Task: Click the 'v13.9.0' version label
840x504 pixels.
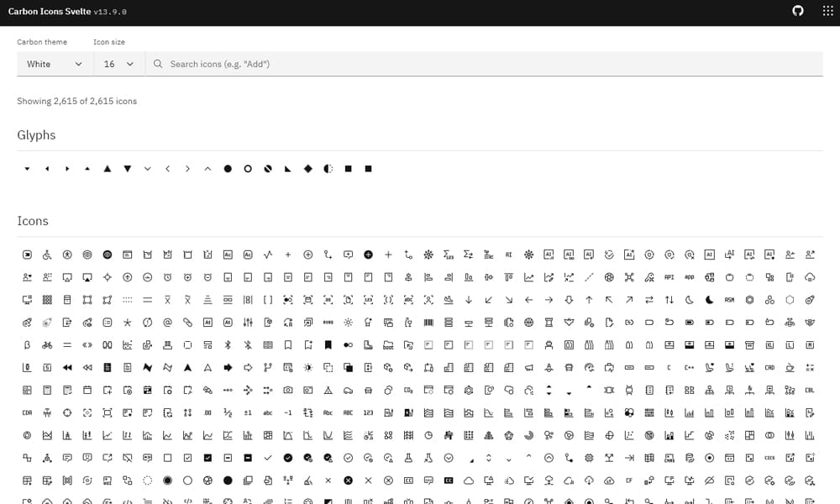Action: point(110,12)
